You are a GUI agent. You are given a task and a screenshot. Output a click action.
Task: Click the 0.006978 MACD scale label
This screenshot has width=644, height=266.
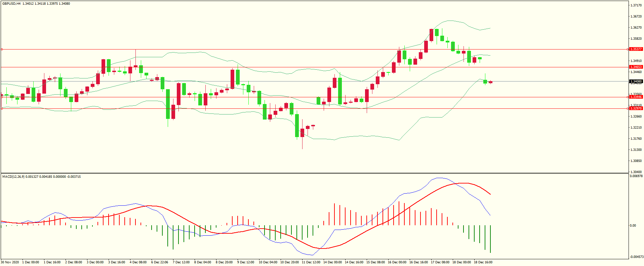pos(636,176)
